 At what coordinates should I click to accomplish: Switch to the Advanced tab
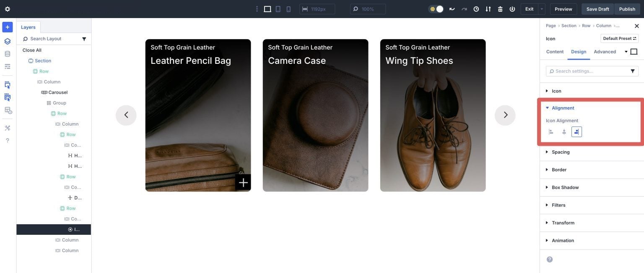coord(605,51)
